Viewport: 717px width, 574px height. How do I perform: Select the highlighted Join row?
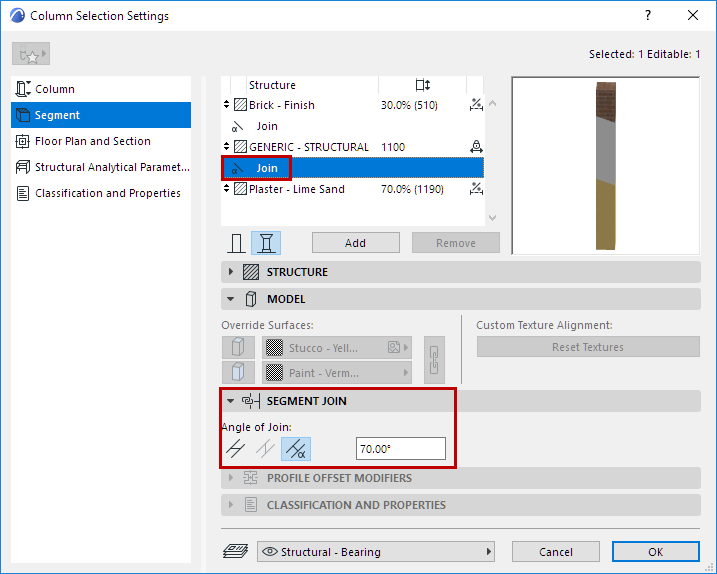[x=352, y=168]
